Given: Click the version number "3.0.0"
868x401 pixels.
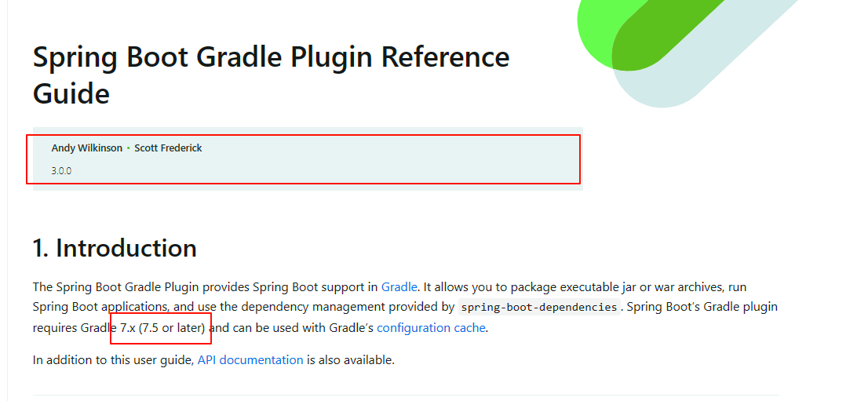Looking at the screenshot, I should (61, 171).
